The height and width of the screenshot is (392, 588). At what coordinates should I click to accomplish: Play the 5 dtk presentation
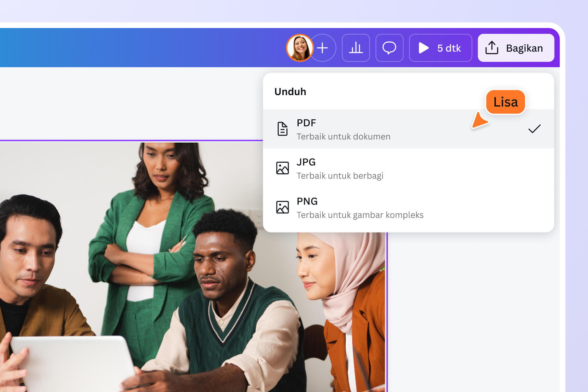(440, 48)
